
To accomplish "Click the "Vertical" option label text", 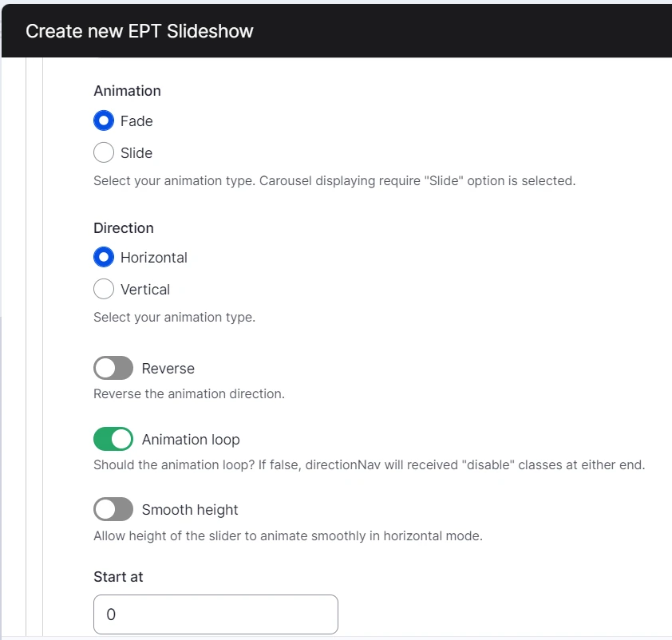I will 145,289.
